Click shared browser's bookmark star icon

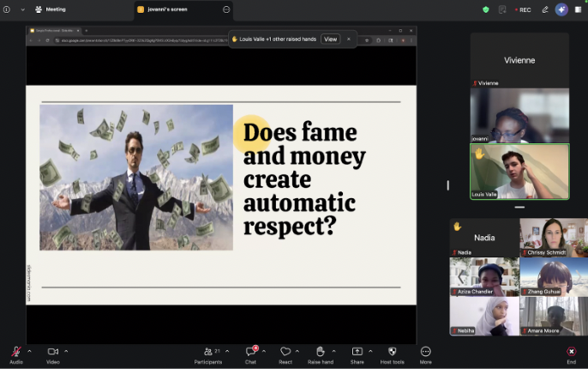pyautogui.click(x=367, y=40)
